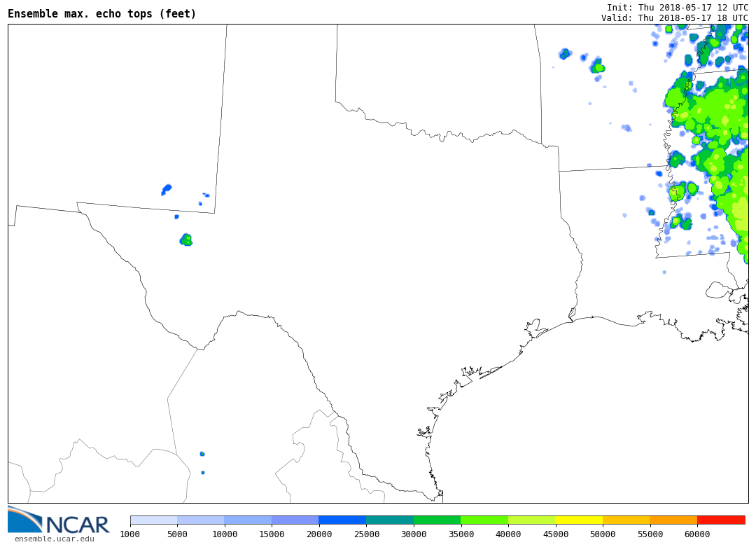Screen dimensions: 756x547
Task: Click the red 60000 feet color swatch
Action: [x=720, y=520]
